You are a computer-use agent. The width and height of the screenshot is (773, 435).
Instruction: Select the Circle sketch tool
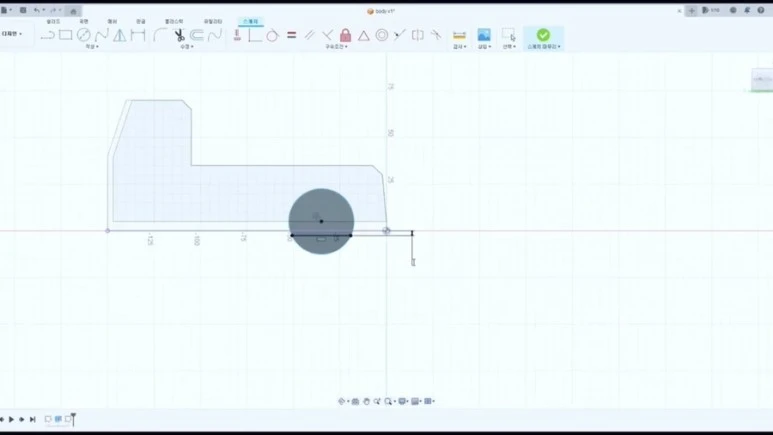pos(83,35)
